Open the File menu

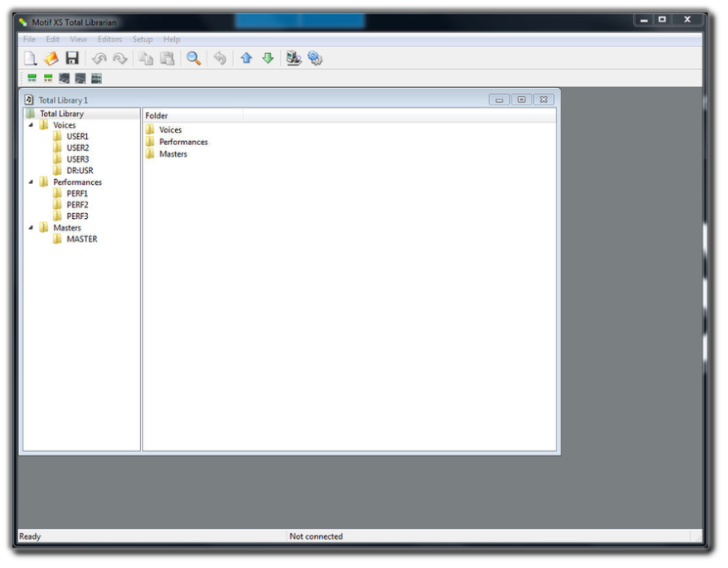29,40
